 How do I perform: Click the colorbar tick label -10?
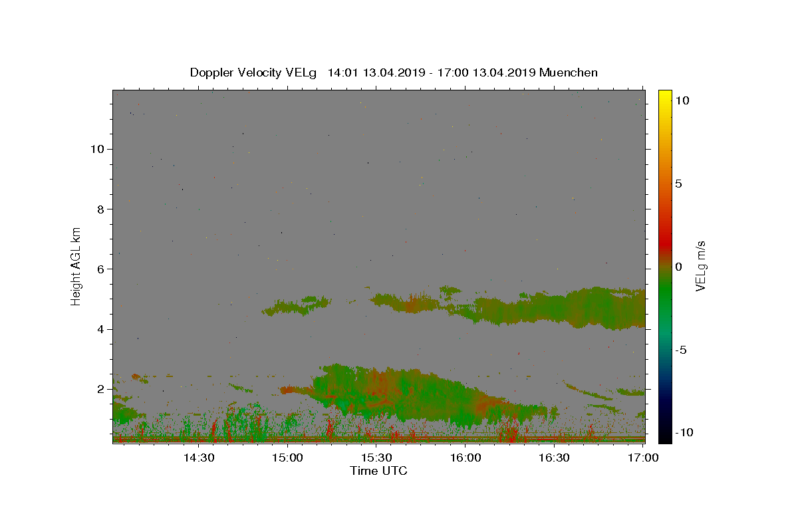tap(684, 433)
